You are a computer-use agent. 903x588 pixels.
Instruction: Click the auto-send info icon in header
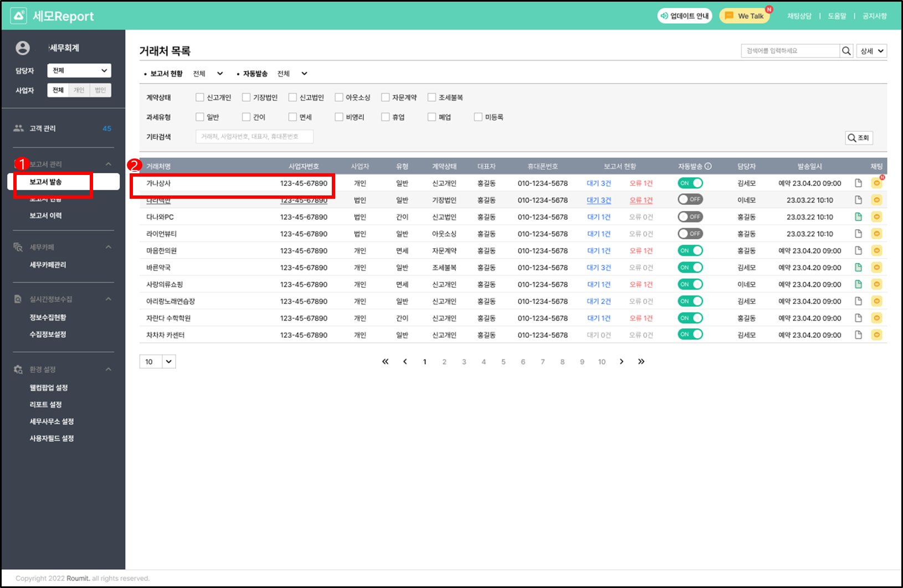pyautogui.click(x=708, y=166)
